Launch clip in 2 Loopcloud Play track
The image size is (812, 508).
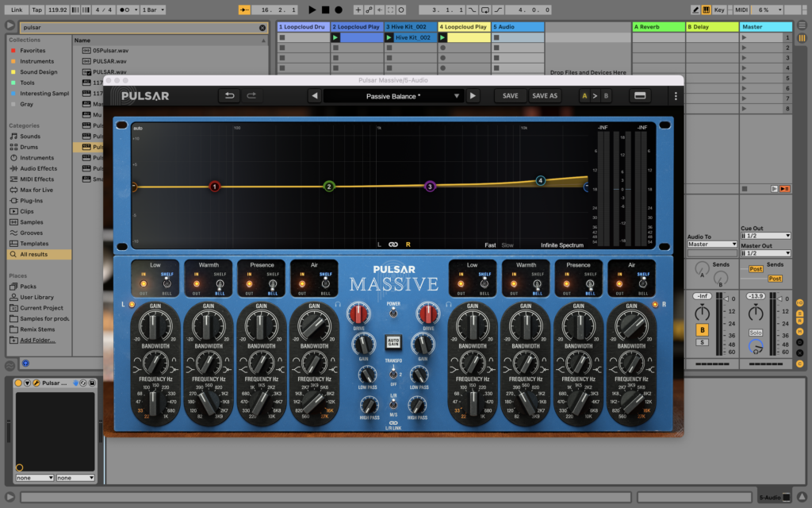pyautogui.click(x=335, y=38)
